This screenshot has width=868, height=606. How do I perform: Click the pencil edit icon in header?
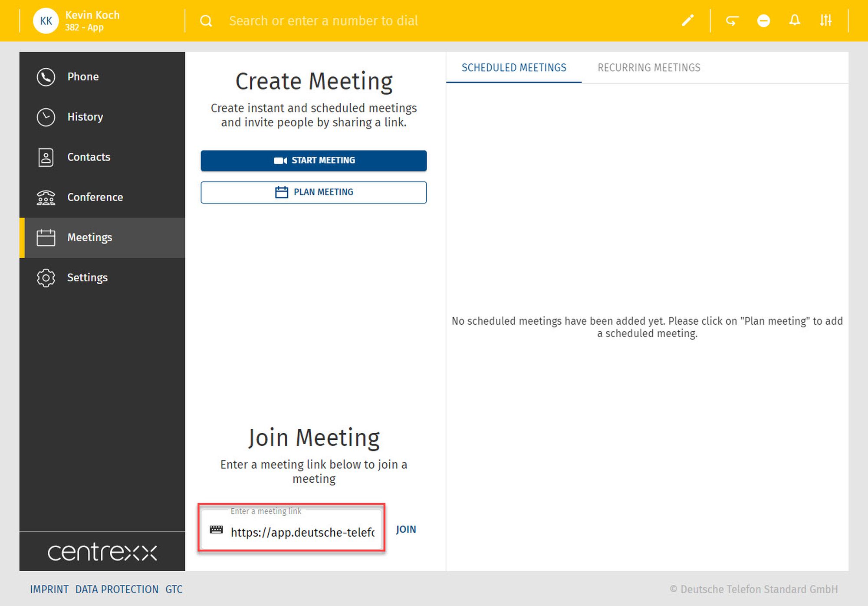[x=687, y=20]
